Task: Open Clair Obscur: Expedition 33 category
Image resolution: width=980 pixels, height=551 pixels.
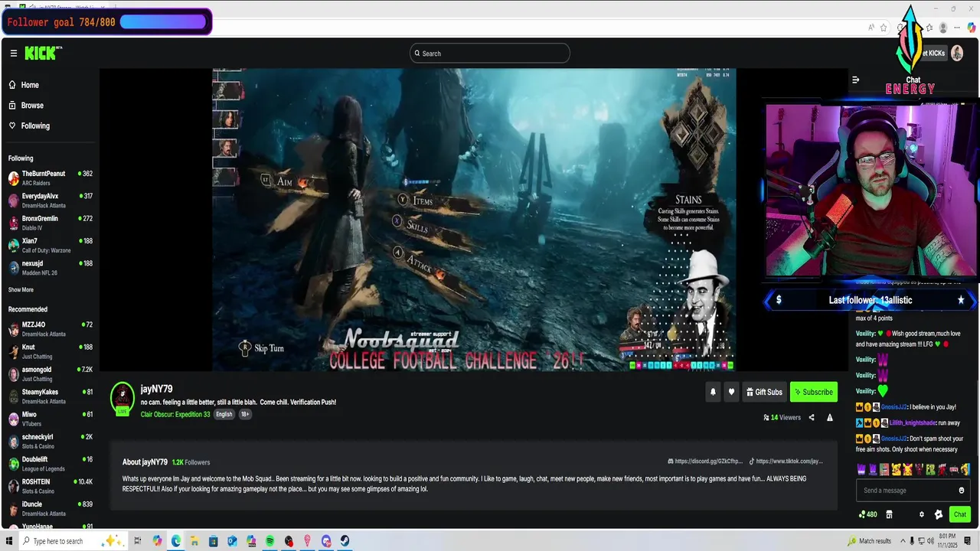Action: (x=175, y=414)
